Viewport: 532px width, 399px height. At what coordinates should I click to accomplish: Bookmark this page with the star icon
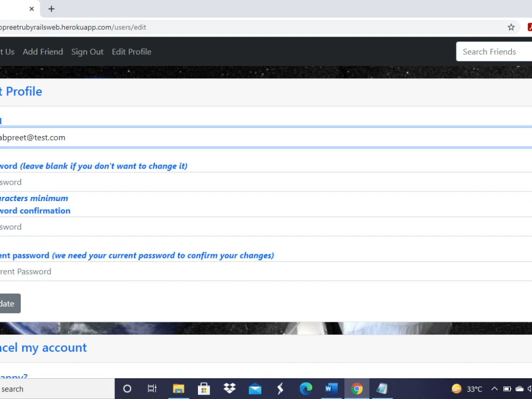pyautogui.click(x=511, y=27)
